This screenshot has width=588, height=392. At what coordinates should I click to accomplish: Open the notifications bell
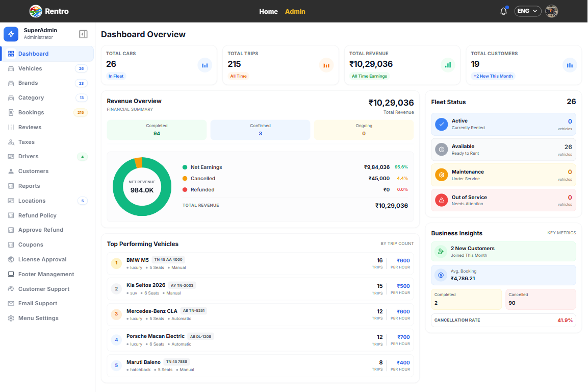[504, 11]
